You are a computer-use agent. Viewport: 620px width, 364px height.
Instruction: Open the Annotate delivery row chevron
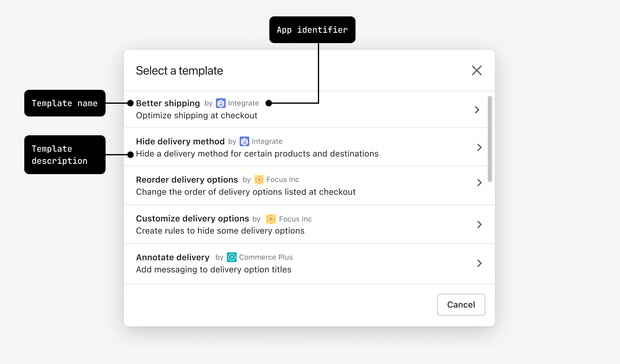click(x=479, y=263)
